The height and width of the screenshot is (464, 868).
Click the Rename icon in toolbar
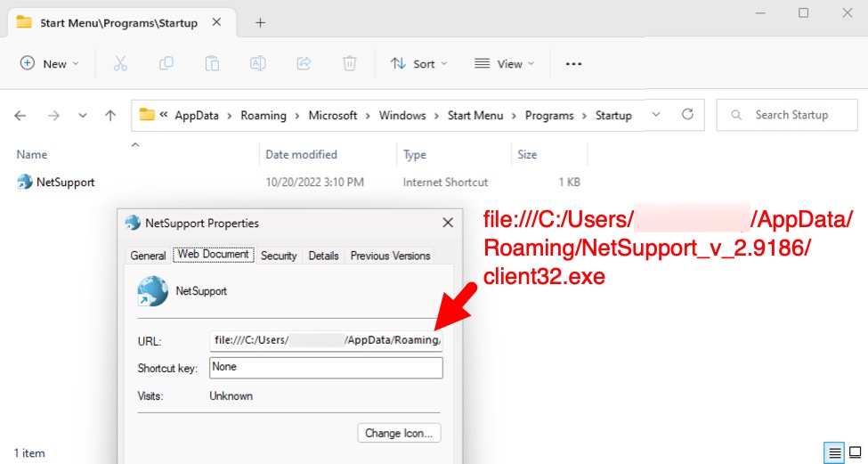(x=257, y=63)
